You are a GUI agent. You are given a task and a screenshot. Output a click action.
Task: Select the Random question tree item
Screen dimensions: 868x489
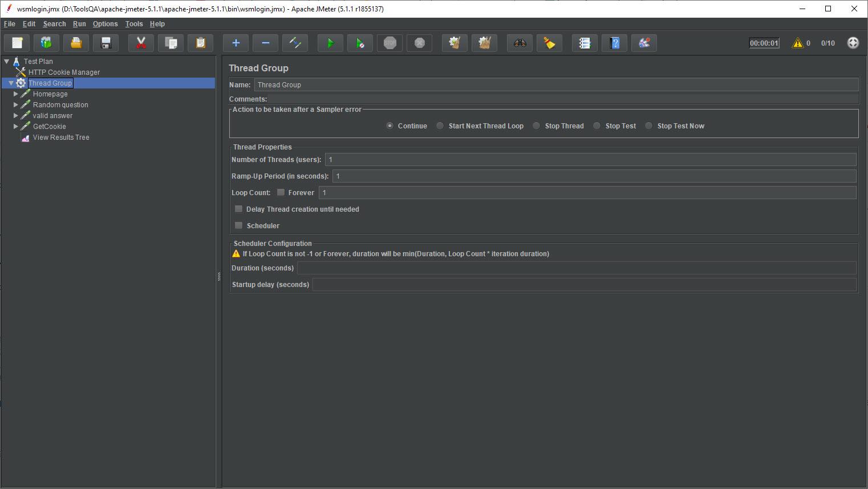(x=60, y=105)
